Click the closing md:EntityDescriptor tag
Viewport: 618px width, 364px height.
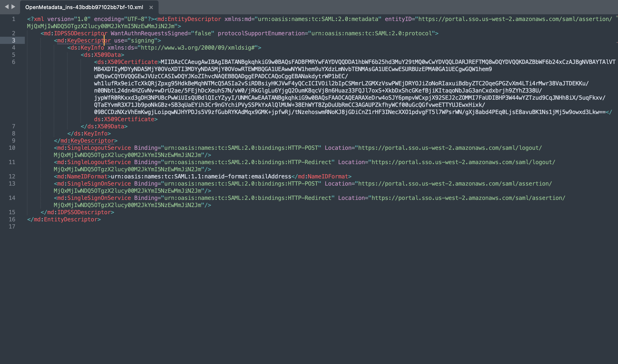point(64,219)
